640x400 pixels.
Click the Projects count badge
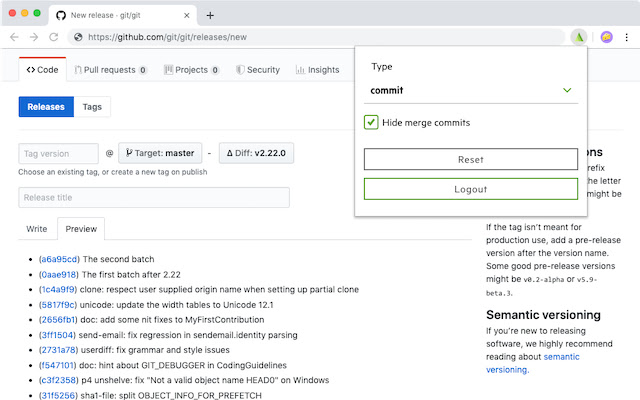(x=215, y=70)
